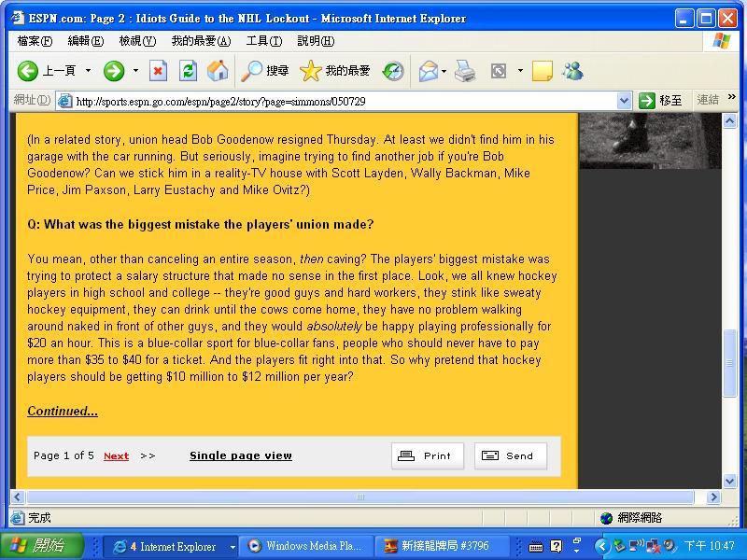Click the 連結 links bar label

[708, 100]
